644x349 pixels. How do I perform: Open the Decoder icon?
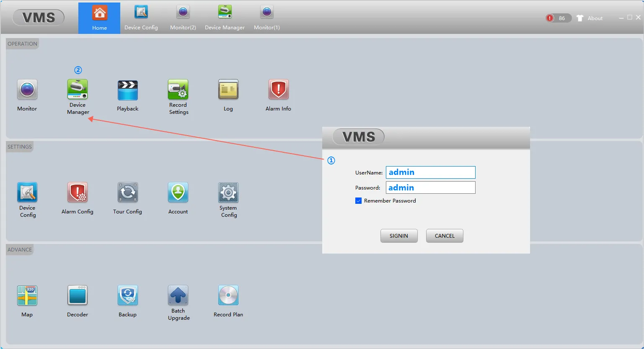point(78,295)
